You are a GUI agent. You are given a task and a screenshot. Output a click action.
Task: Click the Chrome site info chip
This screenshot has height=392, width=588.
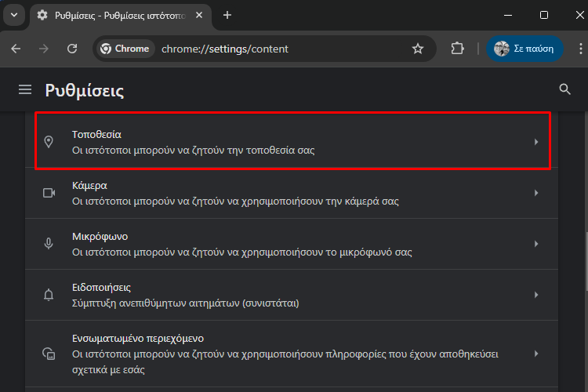click(x=125, y=49)
